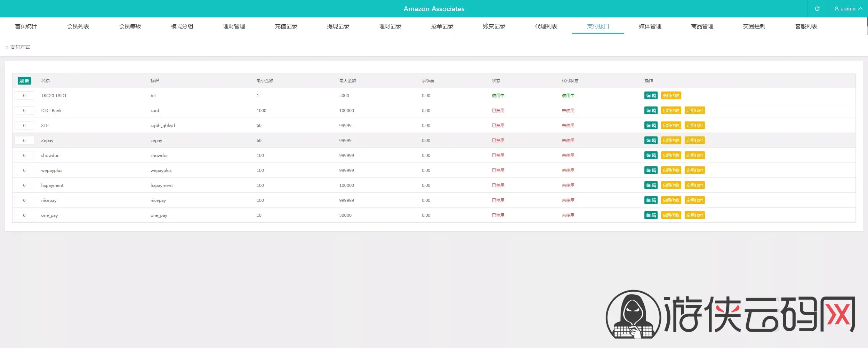Click the sort field for TRC20-USDT

tap(24, 95)
